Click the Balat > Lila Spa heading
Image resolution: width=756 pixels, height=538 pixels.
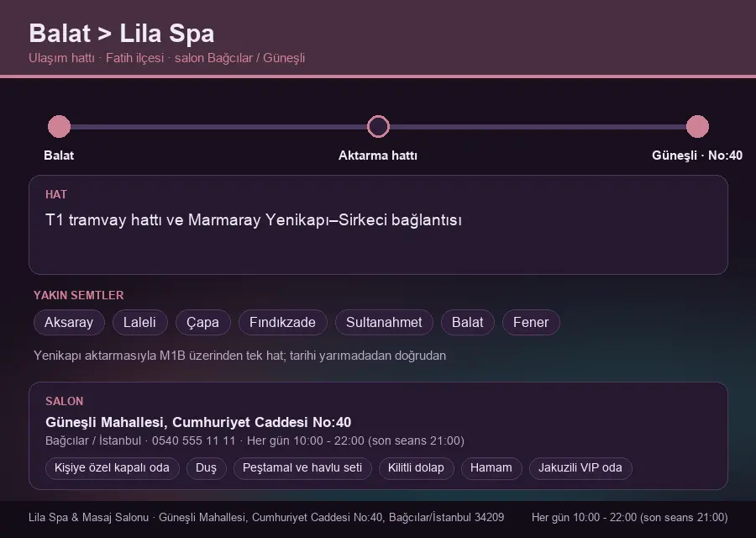(x=122, y=34)
